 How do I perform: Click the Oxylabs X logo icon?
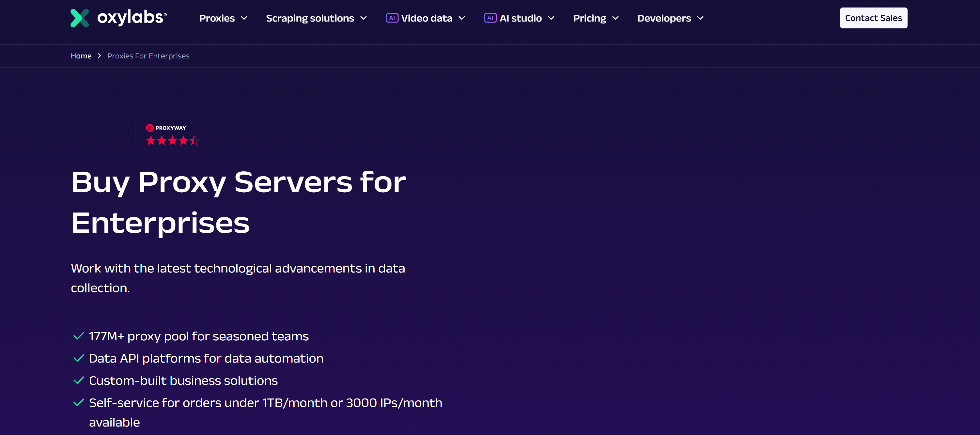[x=80, y=18]
